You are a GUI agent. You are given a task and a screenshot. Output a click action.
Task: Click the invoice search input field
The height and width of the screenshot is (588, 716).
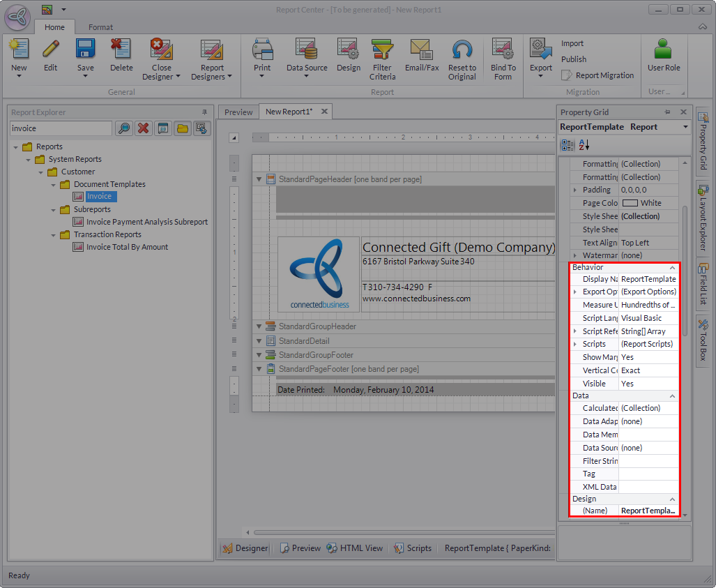coord(61,128)
